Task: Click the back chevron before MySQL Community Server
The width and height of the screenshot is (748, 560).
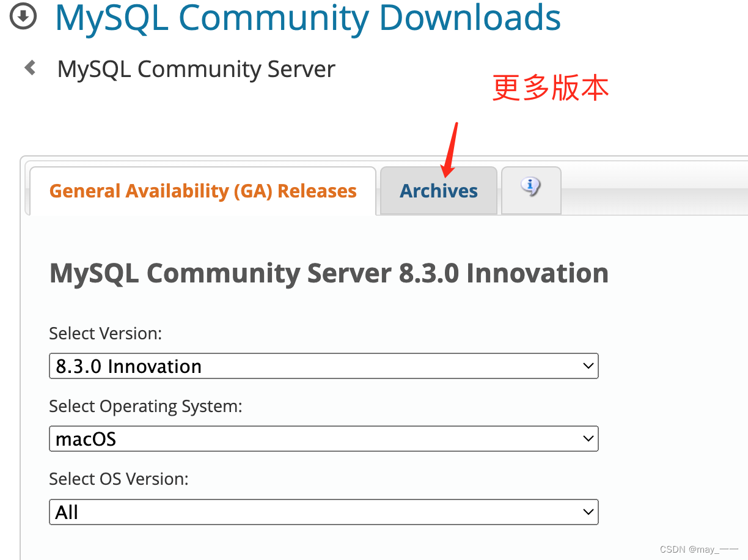Action: pyautogui.click(x=30, y=68)
